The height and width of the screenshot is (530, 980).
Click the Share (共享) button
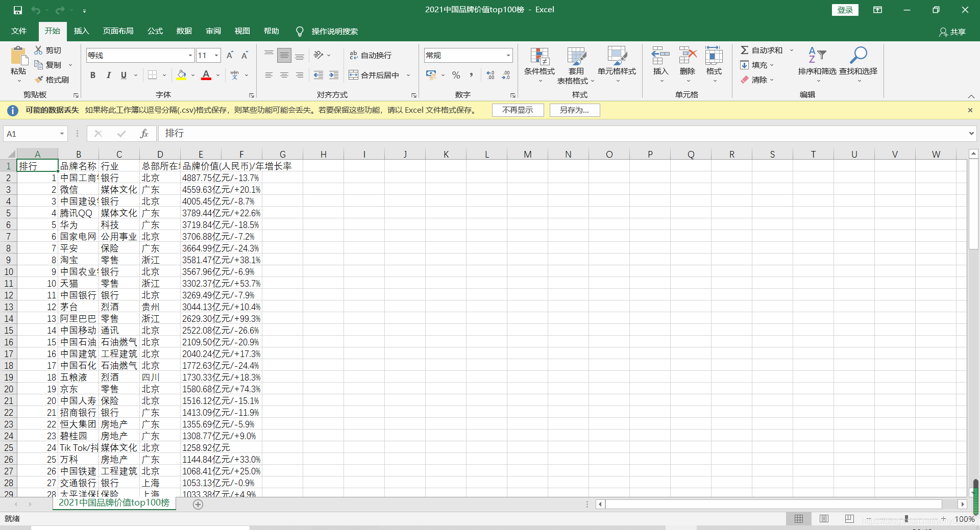[x=952, y=32]
